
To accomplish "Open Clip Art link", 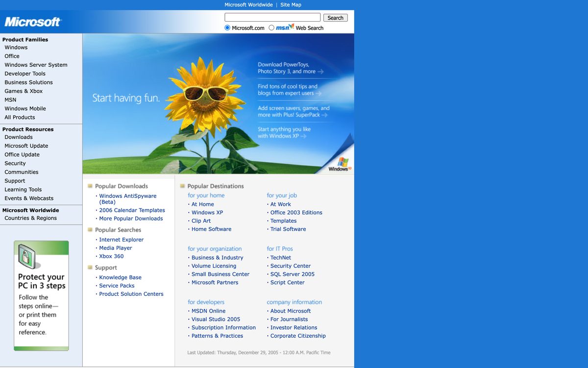I will [201, 221].
